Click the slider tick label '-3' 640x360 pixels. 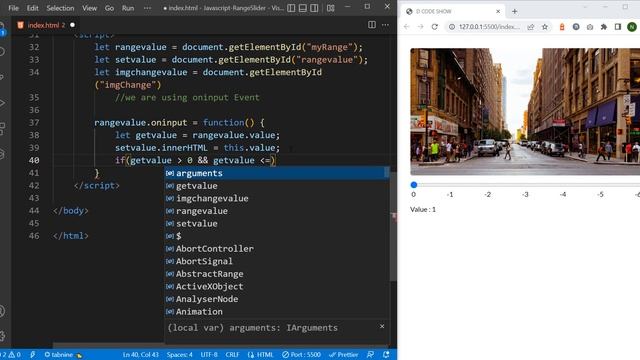[525, 195]
